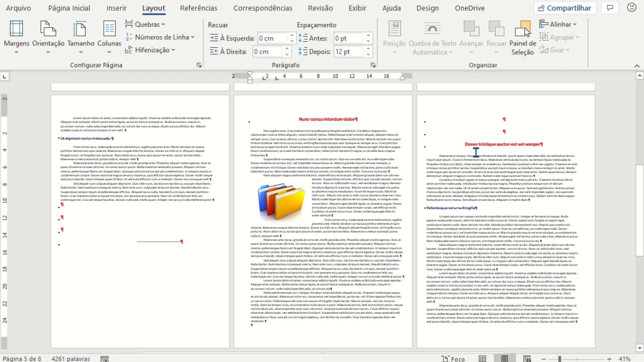Click the heading Donec tristique auctor est vel semper

(x=504, y=144)
